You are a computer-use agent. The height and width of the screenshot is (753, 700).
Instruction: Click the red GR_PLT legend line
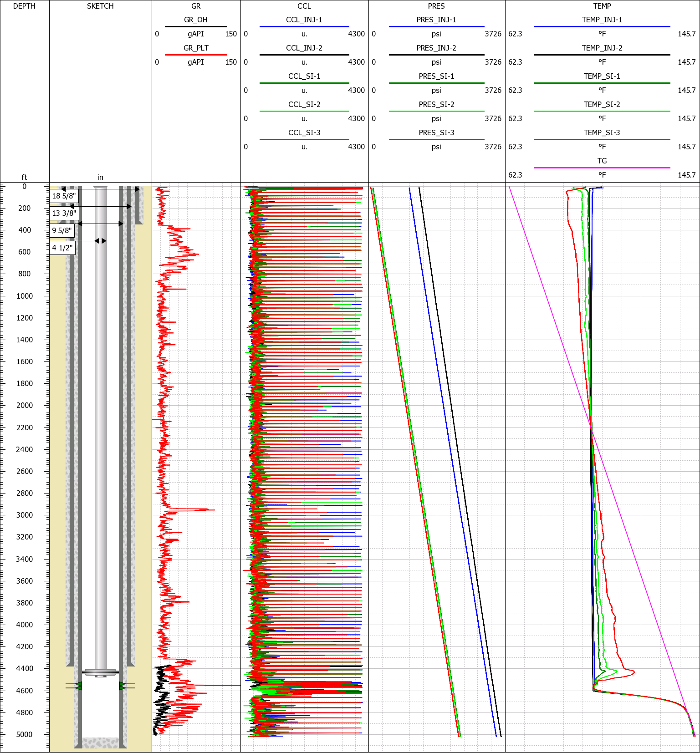pyautogui.click(x=196, y=55)
